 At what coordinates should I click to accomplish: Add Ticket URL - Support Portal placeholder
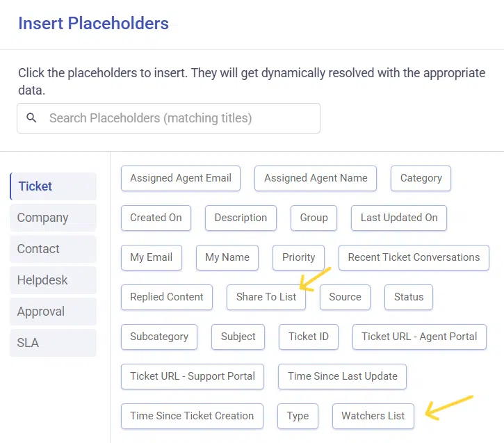193,376
